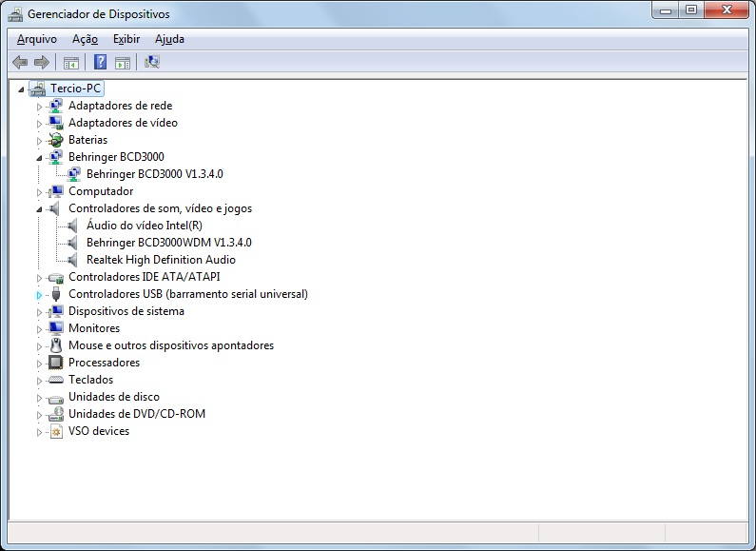
Task: Open the Ajuda menu
Action: tap(169, 39)
